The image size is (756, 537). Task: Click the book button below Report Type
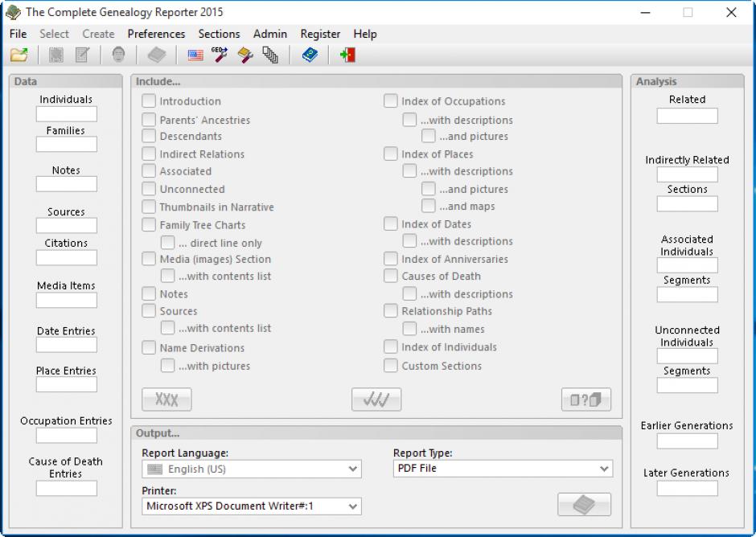click(584, 504)
